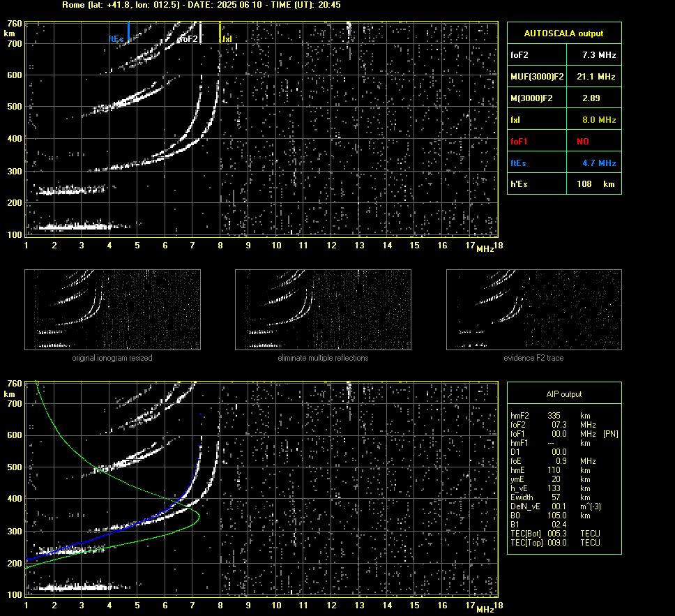Select the foF1 value 00.0 in AIP output
The width and height of the screenshot is (675, 616).
559,434
